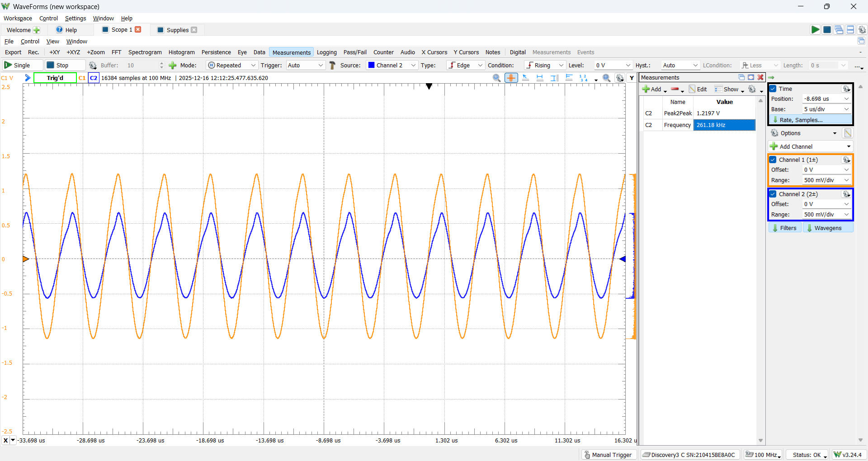Open the Time section gear icon
The height and width of the screenshot is (461, 868).
pyautogui.click(x=846, y=89)
